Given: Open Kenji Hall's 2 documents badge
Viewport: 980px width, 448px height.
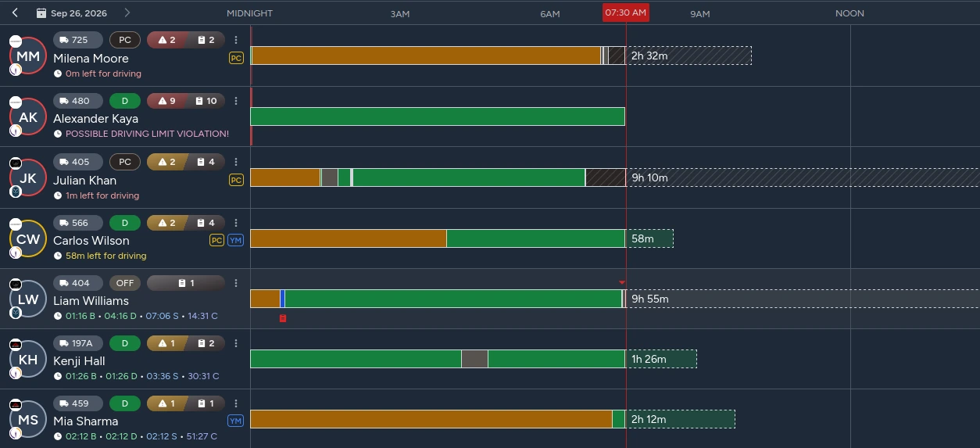Looking at the screenshot, I should (206, 343).
